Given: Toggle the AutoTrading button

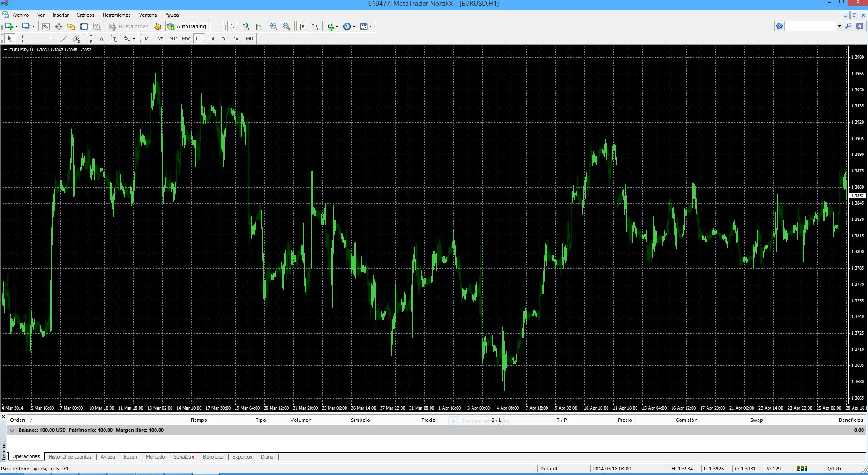Looking at the screenshot, I should coord(187,26).
